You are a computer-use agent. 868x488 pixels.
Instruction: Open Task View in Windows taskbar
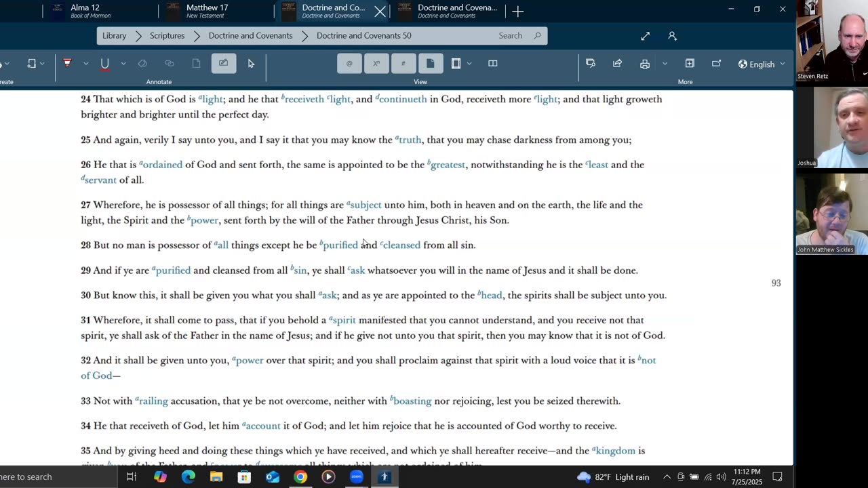click(132, 476)
